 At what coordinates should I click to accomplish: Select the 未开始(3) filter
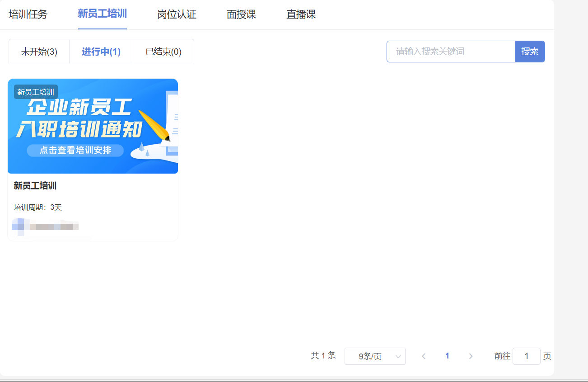[x=39, y=51]
